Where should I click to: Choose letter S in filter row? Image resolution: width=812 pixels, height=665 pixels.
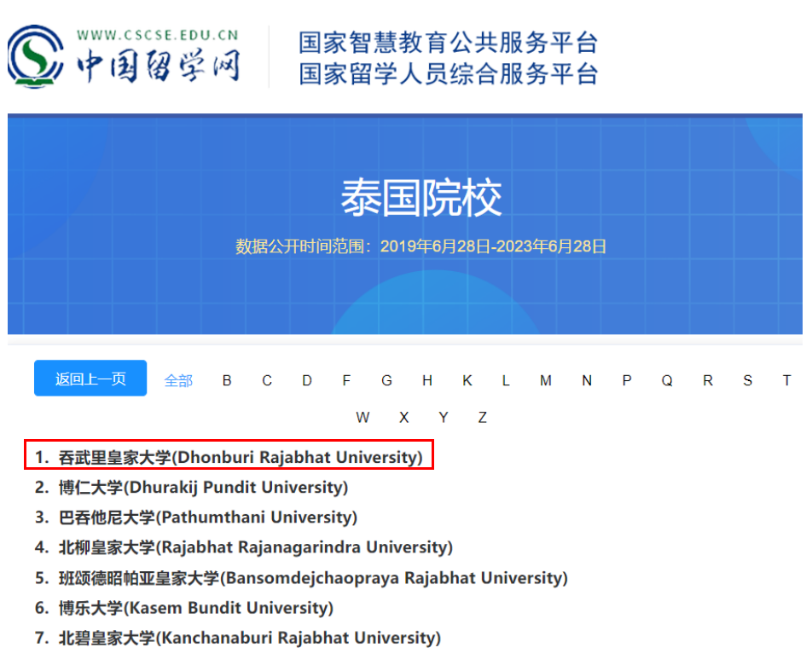(x=747, y=380)
